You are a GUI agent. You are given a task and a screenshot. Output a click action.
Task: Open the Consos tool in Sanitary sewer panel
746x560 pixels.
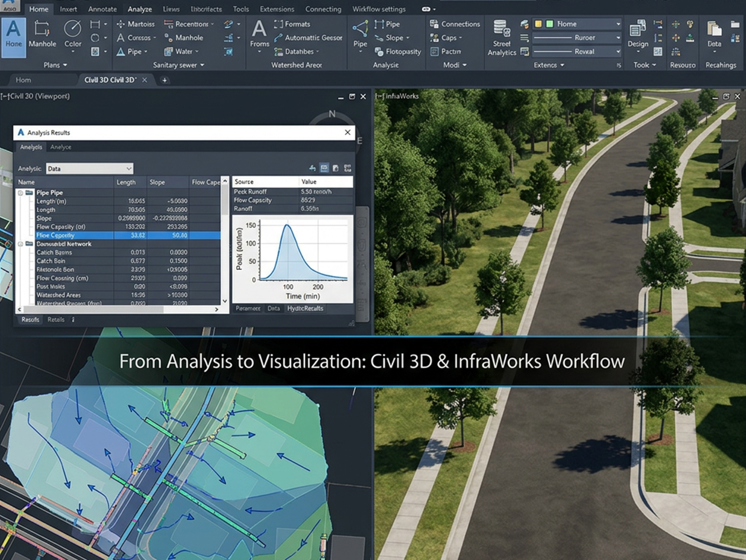[136, 38]
